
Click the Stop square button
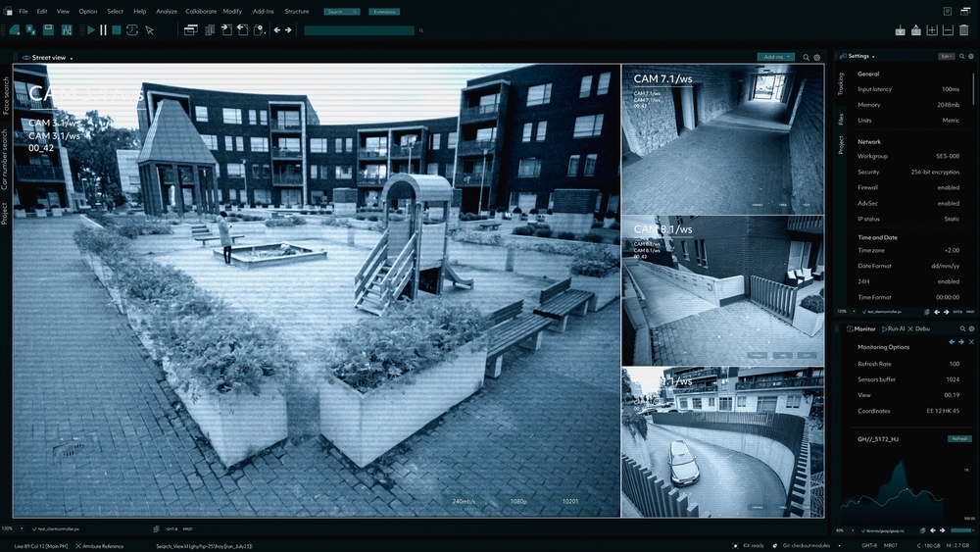pyautogui.click(x=117, y=30)
